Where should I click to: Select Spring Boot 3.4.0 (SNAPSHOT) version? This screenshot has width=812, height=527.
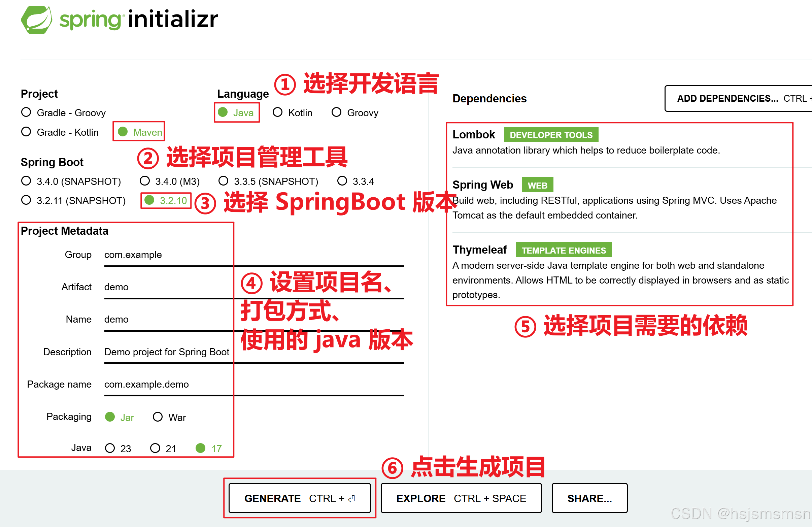click(26, 181)
